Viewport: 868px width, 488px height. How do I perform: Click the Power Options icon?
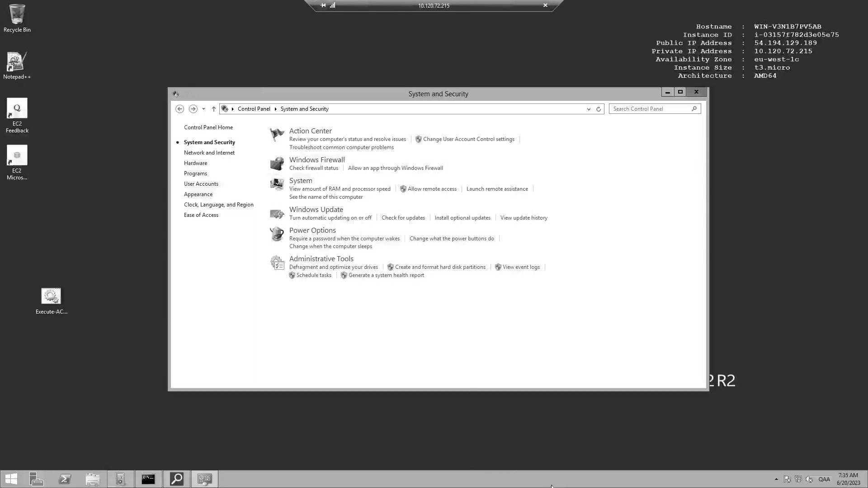coord(277,234)
